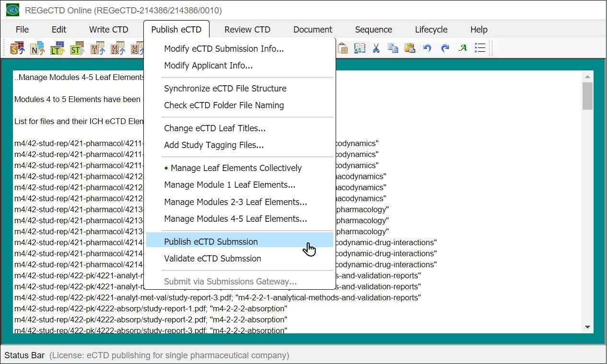The image size is (607, 364).
Task: Expand the Lifecycle menu
Action: 431,30
